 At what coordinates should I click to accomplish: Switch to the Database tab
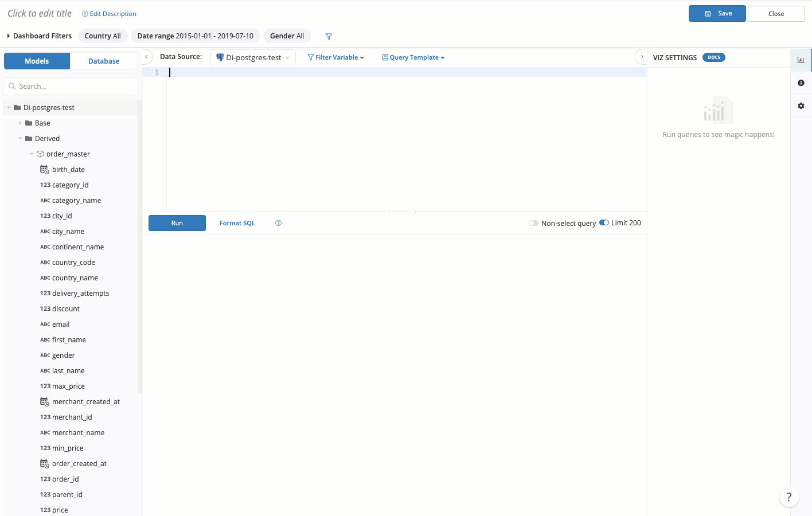click(104, 61)
